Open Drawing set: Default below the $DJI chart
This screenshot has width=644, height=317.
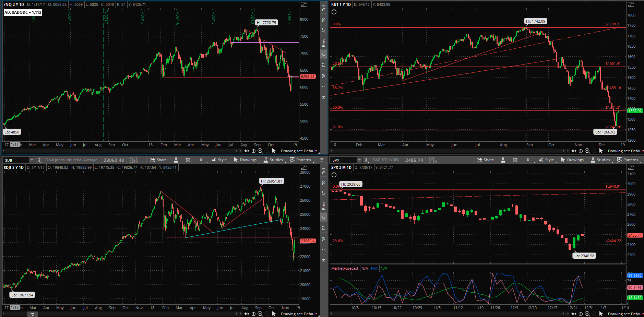(299, 314)
